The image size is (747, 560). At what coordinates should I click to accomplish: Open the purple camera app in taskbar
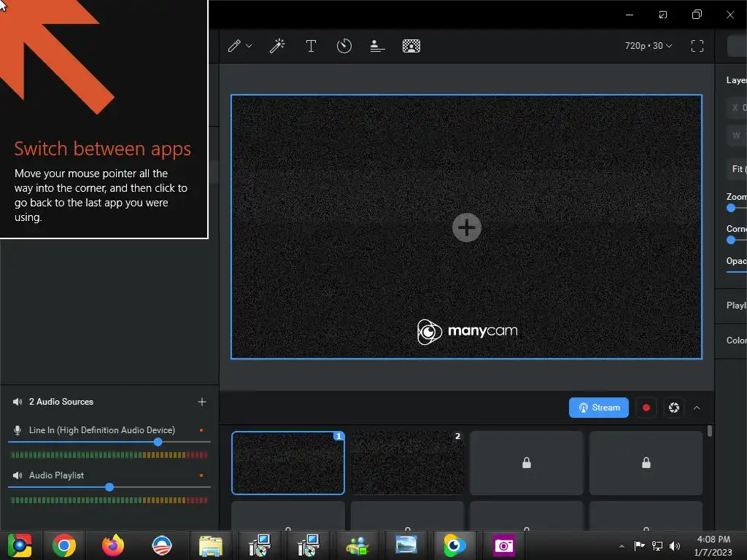pyautogui.click(x=503, y=545)
